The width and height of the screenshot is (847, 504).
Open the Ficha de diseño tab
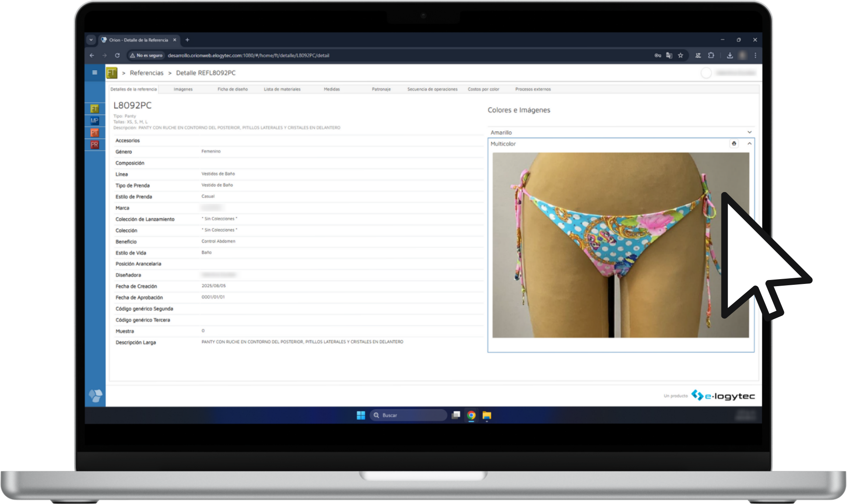232,89
